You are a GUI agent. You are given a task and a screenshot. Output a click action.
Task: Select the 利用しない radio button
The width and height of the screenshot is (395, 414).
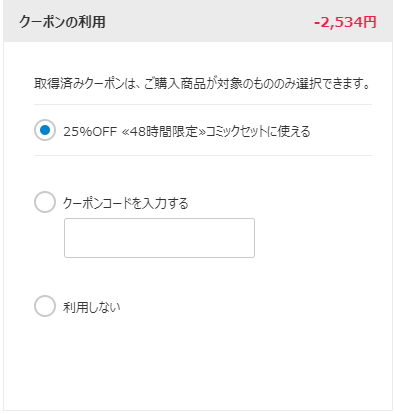pos(45,306)
